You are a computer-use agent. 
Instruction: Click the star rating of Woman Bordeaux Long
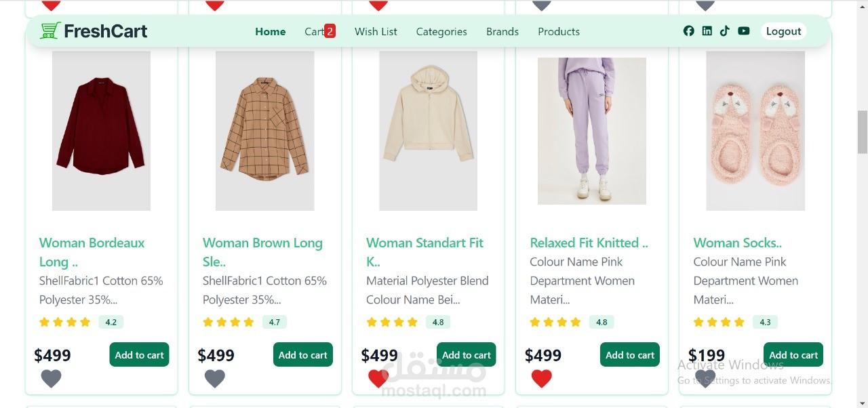point(65,323)
